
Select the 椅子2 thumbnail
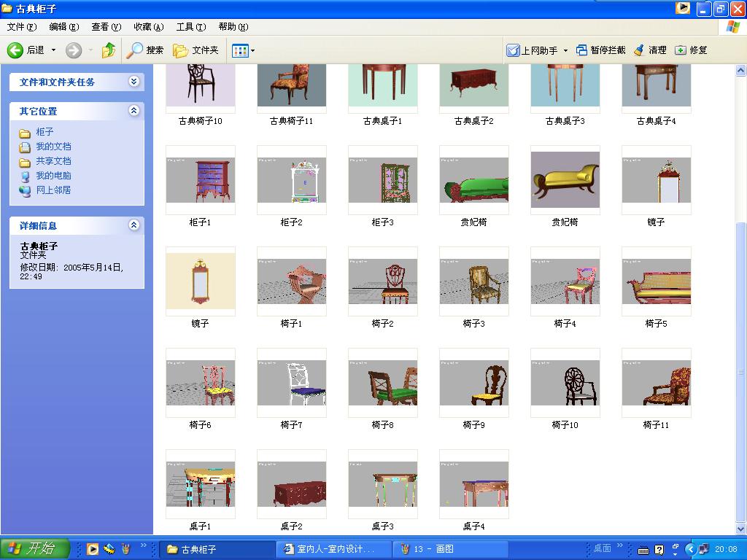point(383,281)
